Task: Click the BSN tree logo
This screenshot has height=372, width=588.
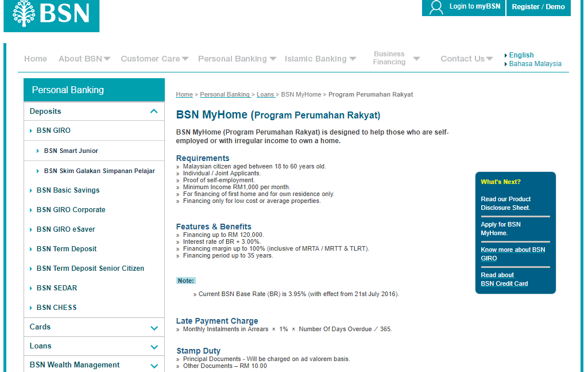Action: [x=51, y=15]
